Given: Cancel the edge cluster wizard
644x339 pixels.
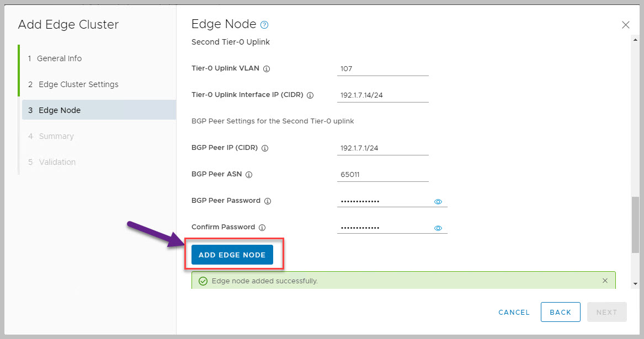Looking at the screenshot, I should click(514, 312).
